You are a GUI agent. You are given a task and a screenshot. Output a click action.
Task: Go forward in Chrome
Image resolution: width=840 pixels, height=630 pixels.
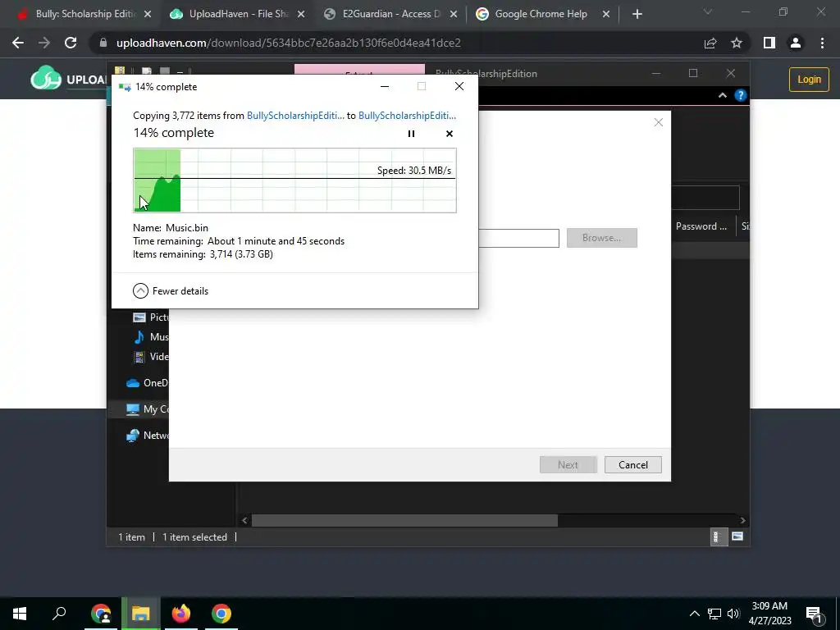coord(44,43)
